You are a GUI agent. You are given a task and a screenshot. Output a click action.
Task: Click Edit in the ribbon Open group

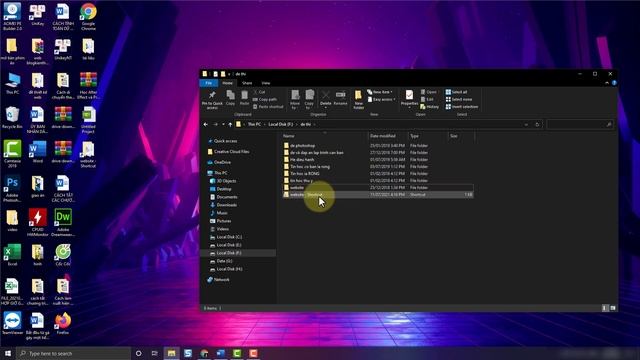coord(427,100)
